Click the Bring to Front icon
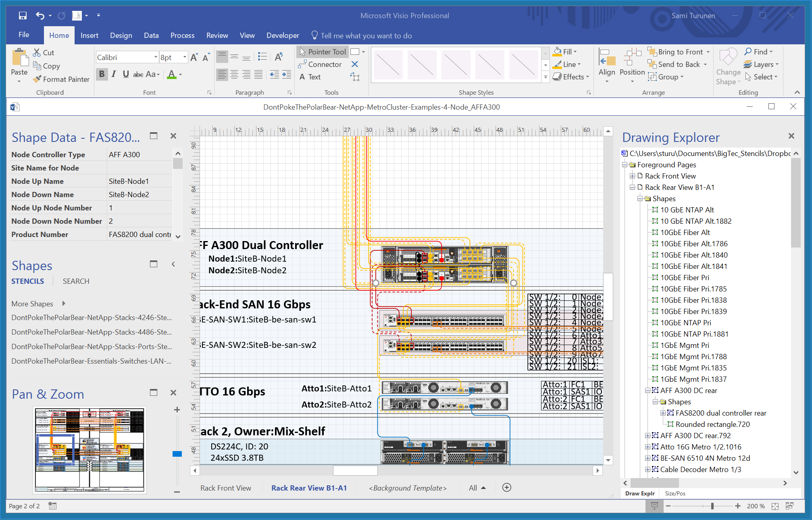This screenshot has height=520, width=812. [652, 52]
